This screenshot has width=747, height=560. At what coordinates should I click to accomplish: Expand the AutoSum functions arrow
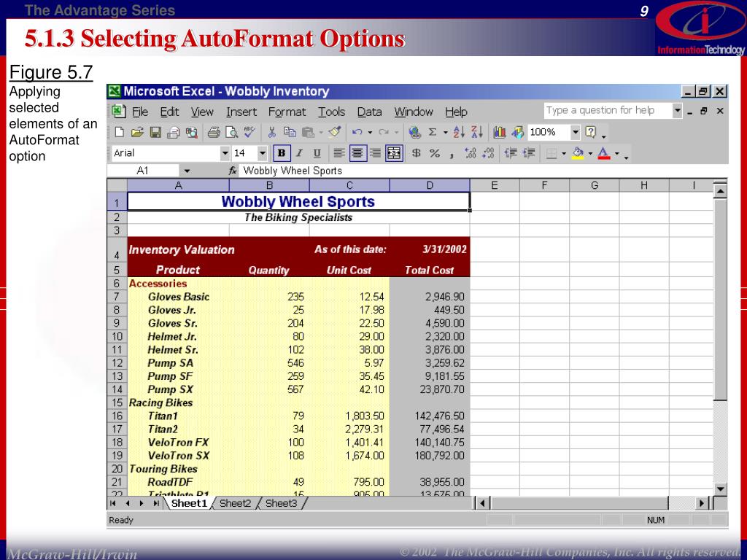(446, 133)
